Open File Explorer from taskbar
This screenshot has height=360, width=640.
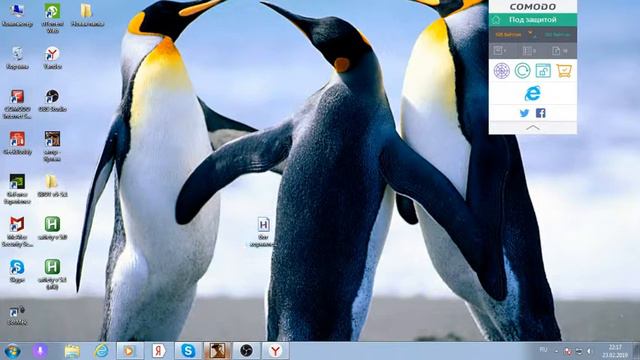(x=72, y=351)
